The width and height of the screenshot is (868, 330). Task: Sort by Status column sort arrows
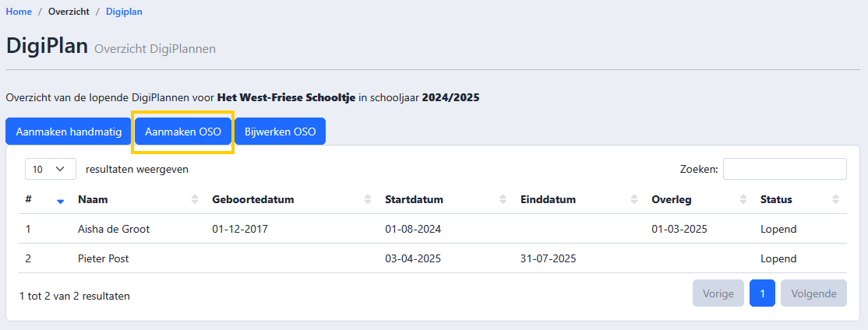(x=836, y=200)
